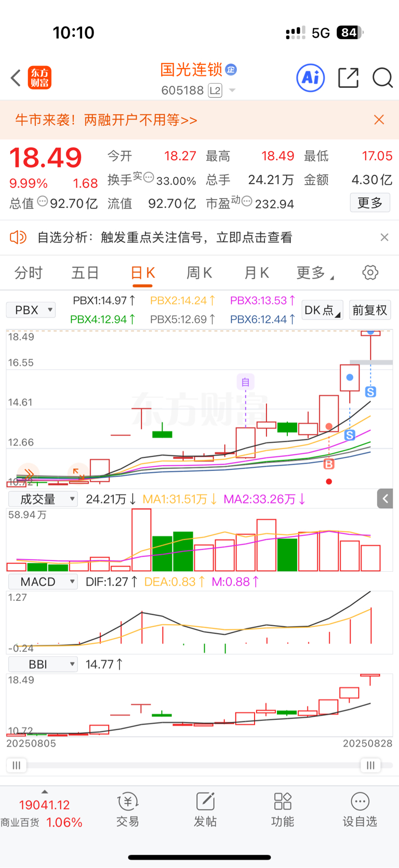399x868 pixels.
Task: Open the BBI indicator dropdown
Action: (x=43, y=664)
